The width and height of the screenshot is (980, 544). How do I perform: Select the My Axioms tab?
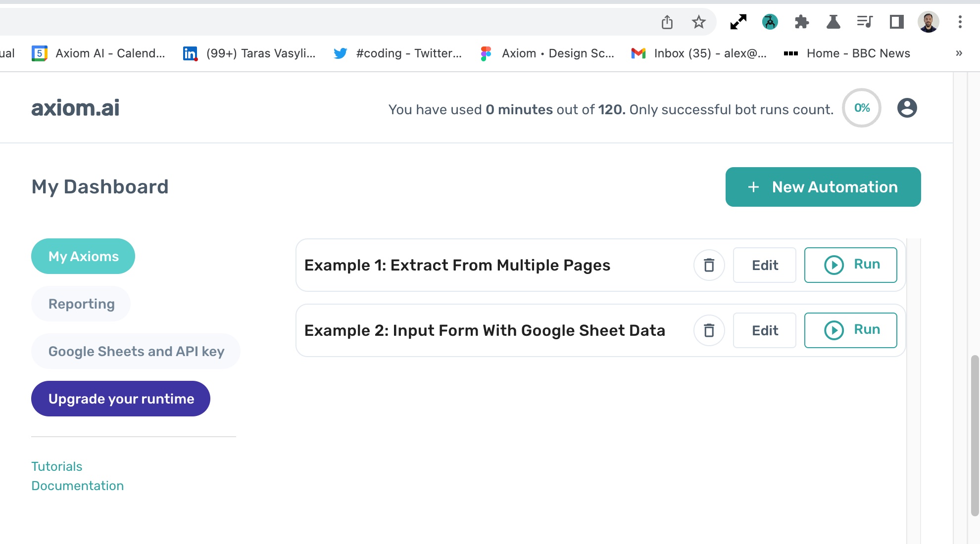(83, 256)
